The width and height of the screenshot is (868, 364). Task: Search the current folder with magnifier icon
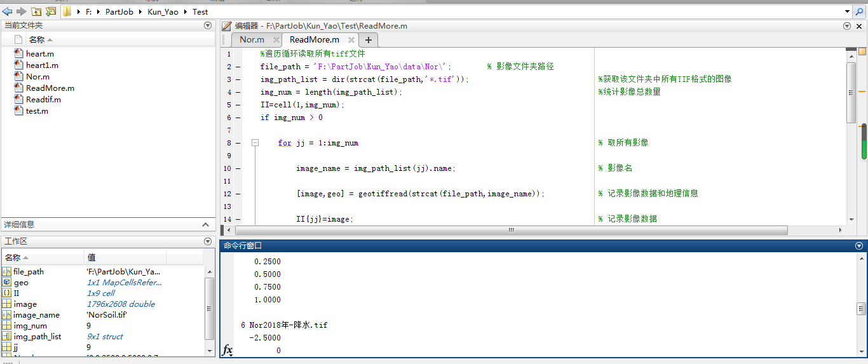point(860,11)
